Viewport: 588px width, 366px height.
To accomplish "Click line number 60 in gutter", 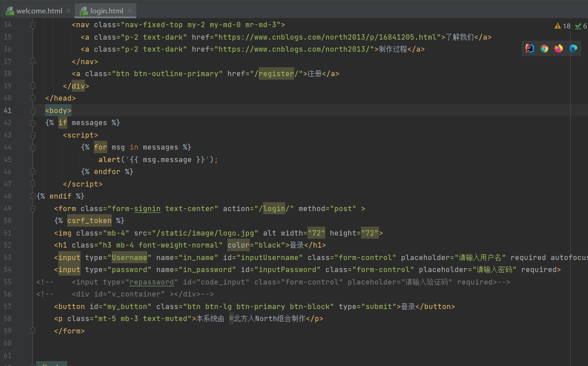I will [x=8, y=343].
